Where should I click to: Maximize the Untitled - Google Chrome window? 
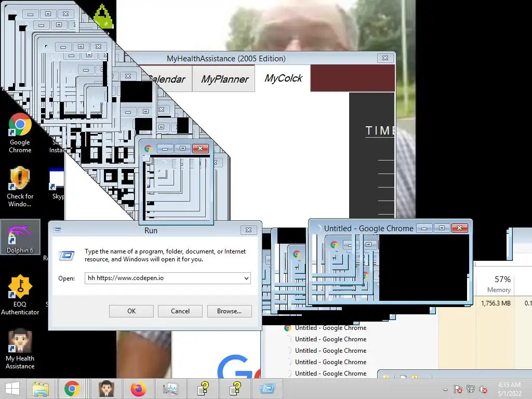pos(442,228)
